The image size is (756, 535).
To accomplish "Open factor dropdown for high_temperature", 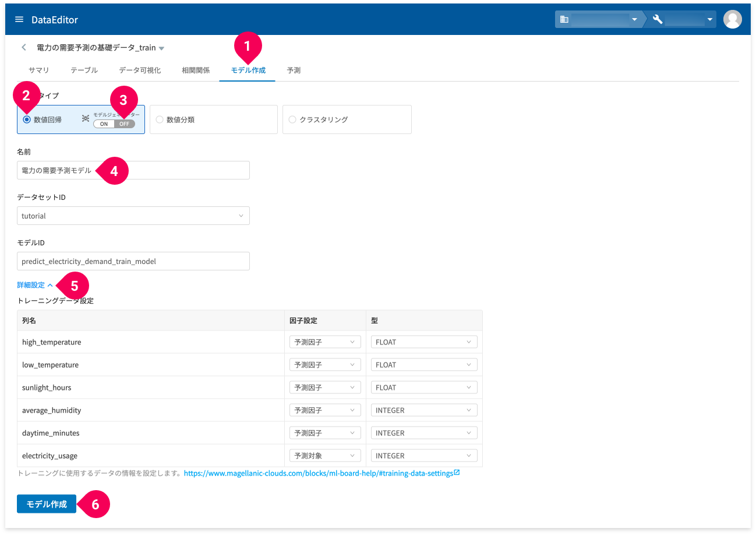I will coord(325,342).
